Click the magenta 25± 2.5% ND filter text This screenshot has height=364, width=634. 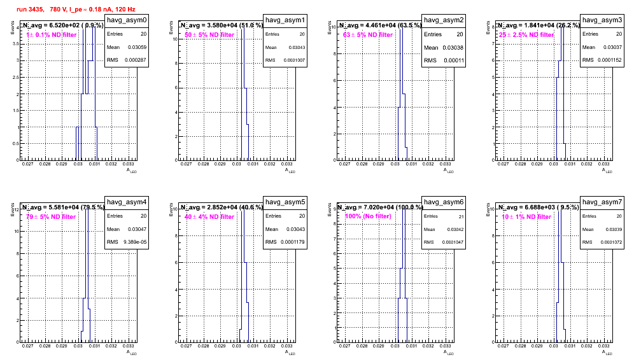coord(526,35)
